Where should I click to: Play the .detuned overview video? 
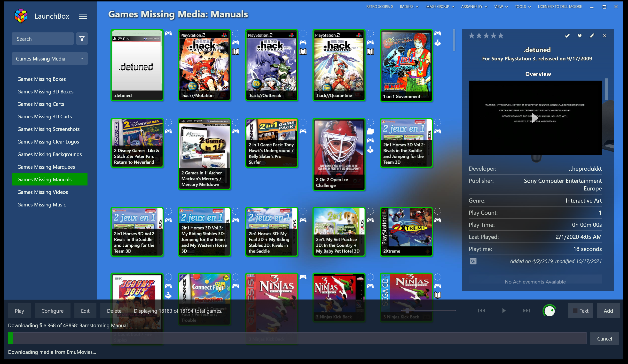[x=535, y=118]
